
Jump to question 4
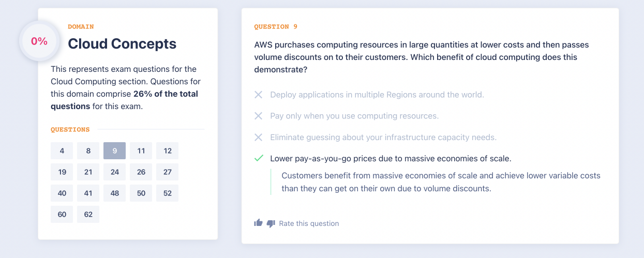click(62, 151)
